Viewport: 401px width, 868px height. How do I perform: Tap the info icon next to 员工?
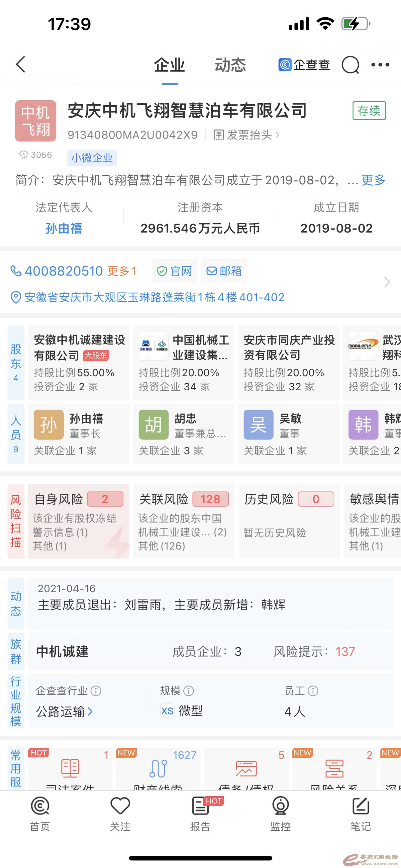point(313,691)
